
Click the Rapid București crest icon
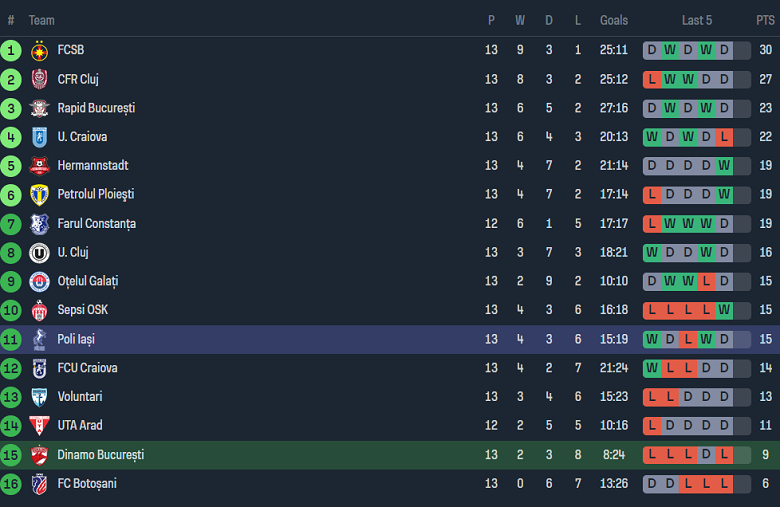click(x=39, y=108)
